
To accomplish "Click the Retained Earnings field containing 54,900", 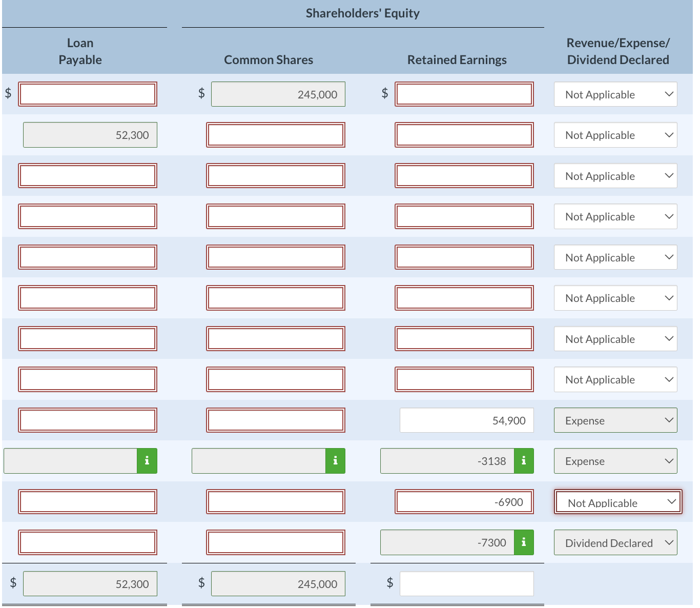I will pos(467,420).
